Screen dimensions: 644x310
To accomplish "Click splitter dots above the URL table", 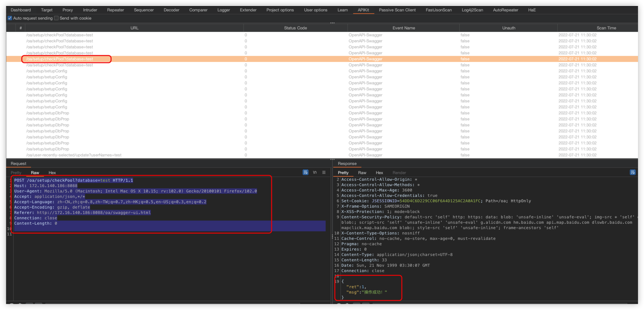I will tap(332, 23).
